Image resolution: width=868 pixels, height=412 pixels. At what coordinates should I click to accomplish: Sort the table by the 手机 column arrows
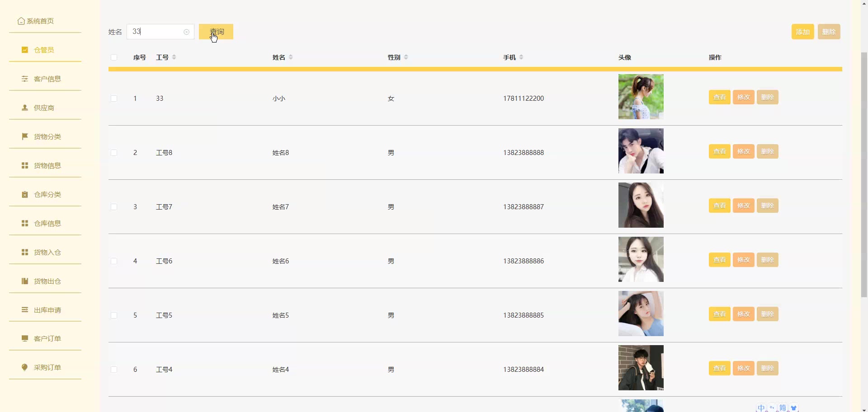(521, 57)
